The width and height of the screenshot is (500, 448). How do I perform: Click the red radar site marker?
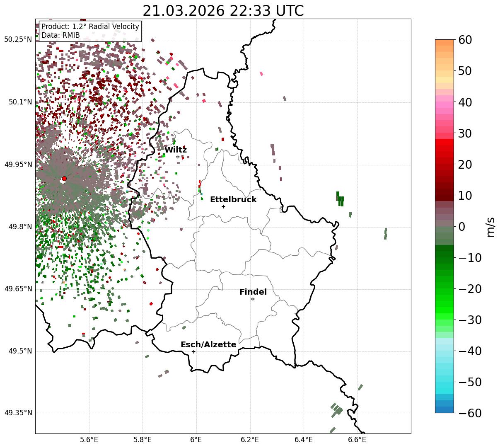[64, 179]
